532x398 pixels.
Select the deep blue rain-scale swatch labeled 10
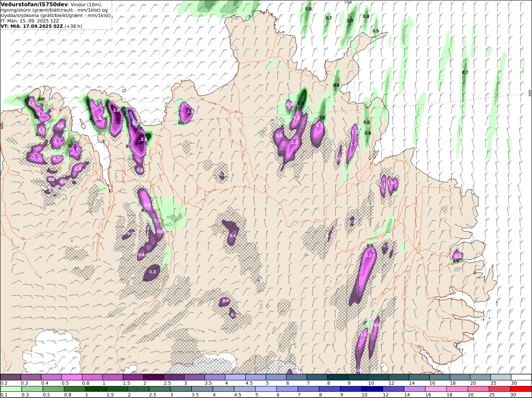pyautogui.click(x=372, y=389)
